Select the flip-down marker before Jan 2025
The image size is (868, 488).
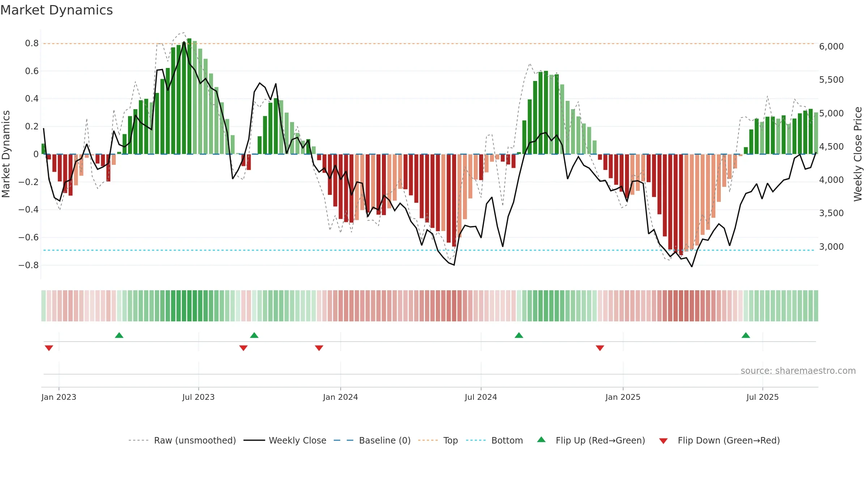tap(600, 348)
